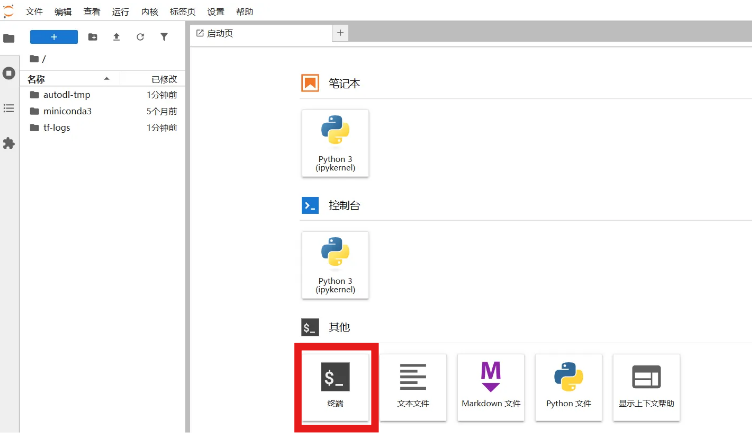Refresh the file browser list
Viewport: 752px width, 433px height.
[140, 37]
